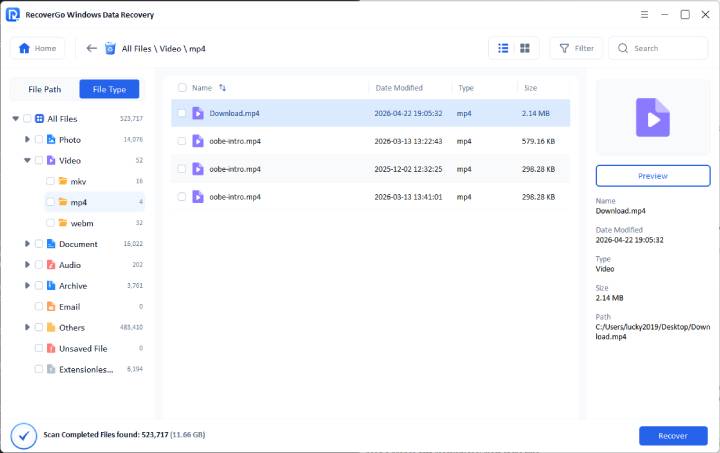Click the RecoverGo app logo icon
Viewport: 720px width, 453px height.
[12, 15]
